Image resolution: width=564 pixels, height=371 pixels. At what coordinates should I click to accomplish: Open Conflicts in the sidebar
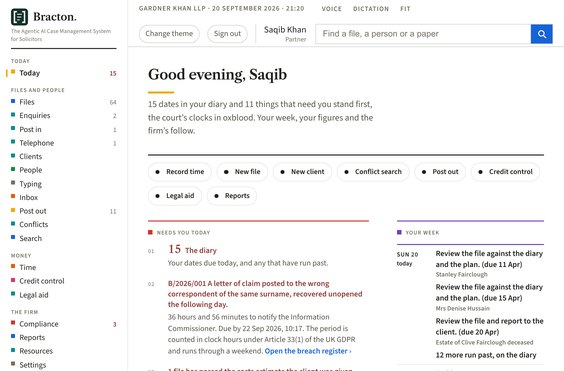point(33,225)
